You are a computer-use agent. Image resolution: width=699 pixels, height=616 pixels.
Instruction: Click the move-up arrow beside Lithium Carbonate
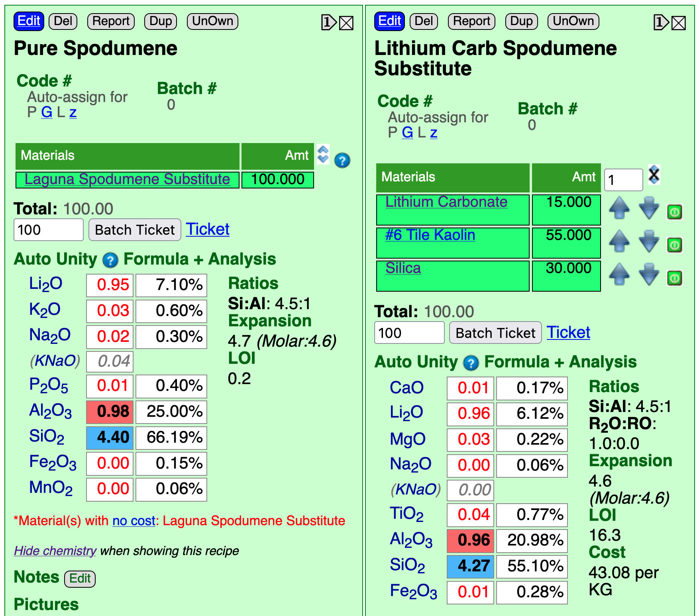(619, 208)
